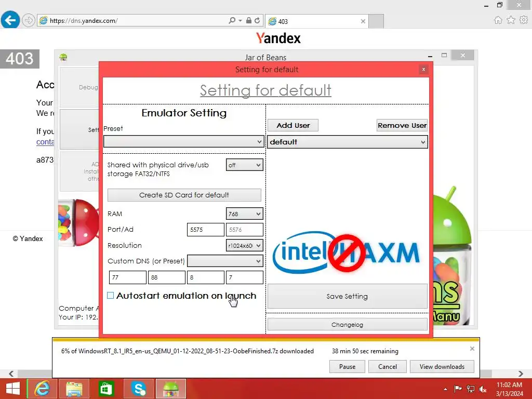532x399 pixels.
Task: Click the search magnifier in address bar
Action: click(232, 21)
